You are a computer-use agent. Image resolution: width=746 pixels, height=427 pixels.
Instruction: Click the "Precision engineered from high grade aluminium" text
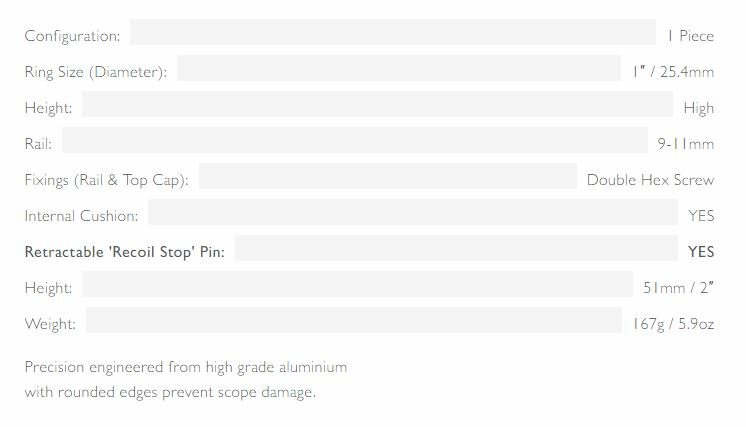coord(185,367)
